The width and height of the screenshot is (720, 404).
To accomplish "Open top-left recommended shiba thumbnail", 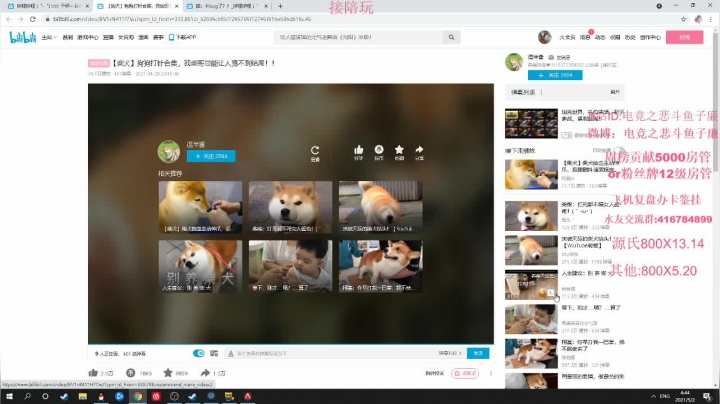I will tap(200, 207).
